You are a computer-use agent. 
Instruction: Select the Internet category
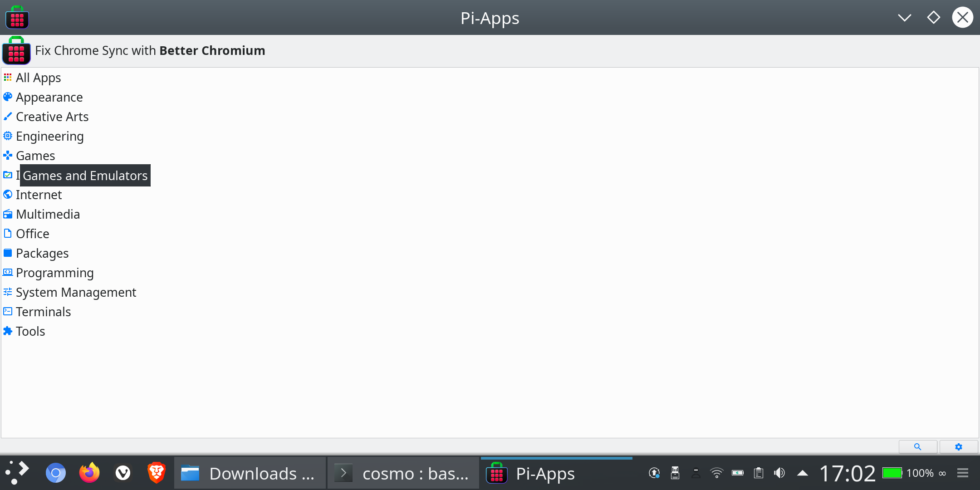tap(39, 195)
